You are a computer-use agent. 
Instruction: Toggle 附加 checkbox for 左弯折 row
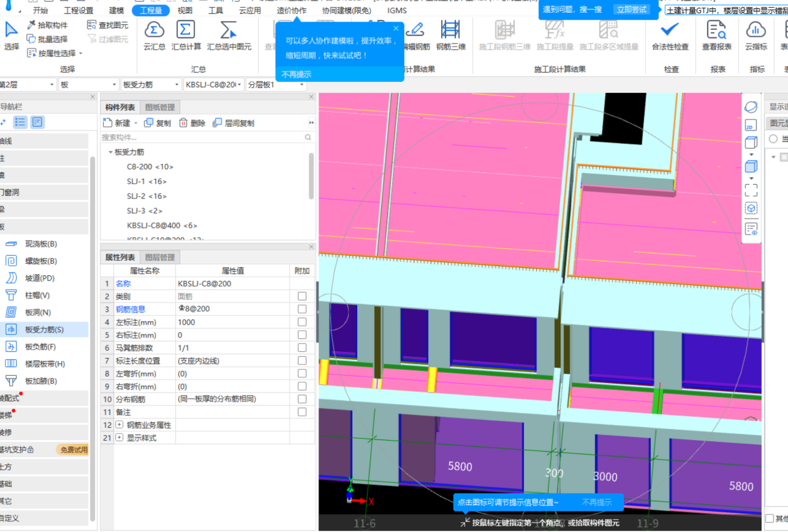click(302, 373)
